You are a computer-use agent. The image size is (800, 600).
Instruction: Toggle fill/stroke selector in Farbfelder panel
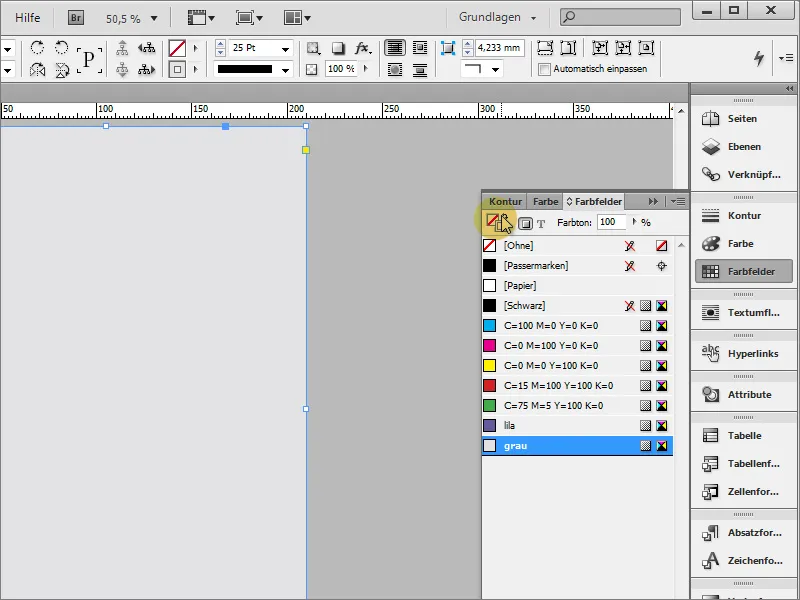tap(496, 222)
